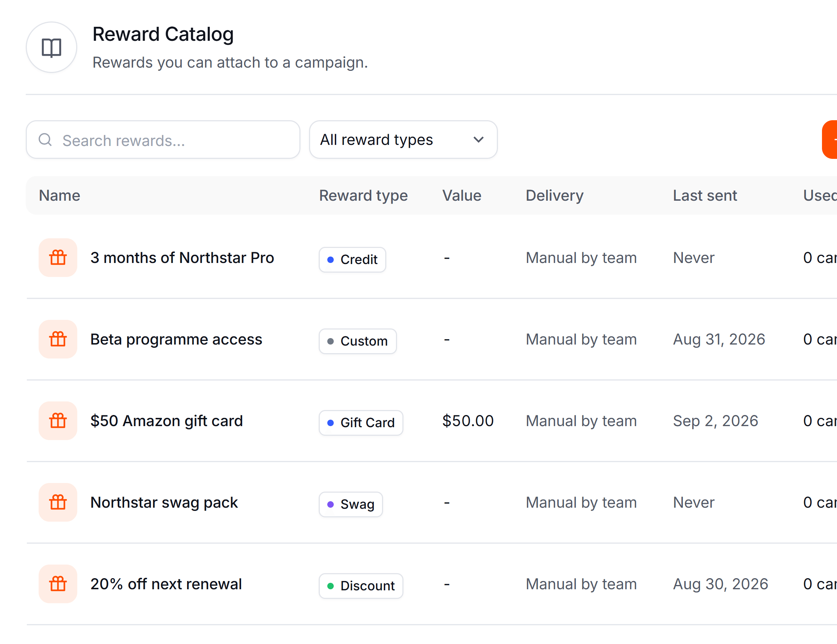837x644 pixels.
Task: Click the Aug 30, 2026 last sent date
Action: [x=720, y=584]
